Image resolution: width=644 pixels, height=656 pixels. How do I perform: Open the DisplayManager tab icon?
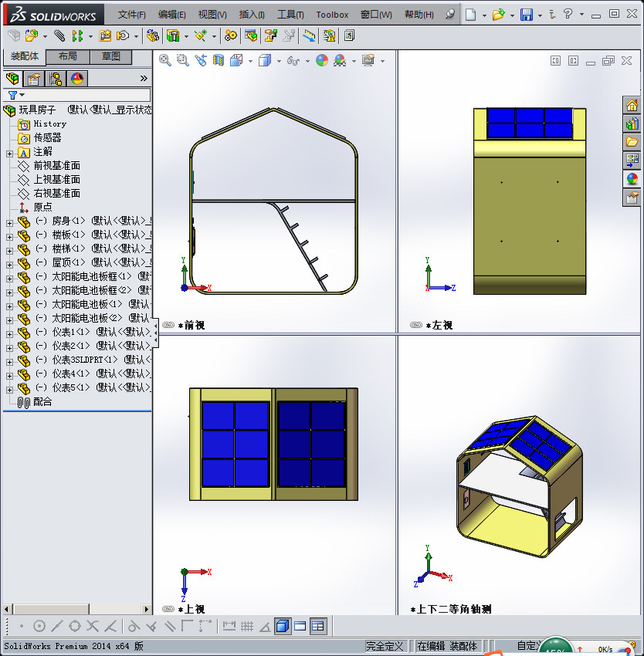point(77,78)
